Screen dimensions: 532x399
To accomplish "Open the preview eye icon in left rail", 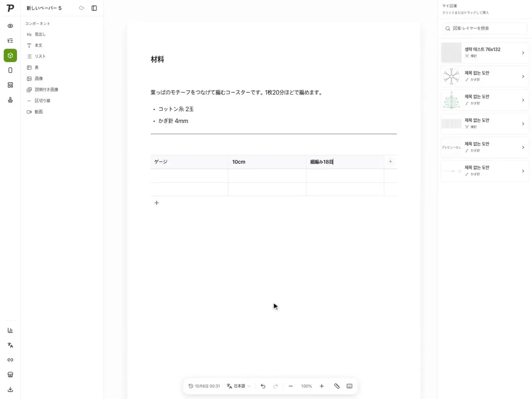I will pyautogui.click(x=10, y=26).
